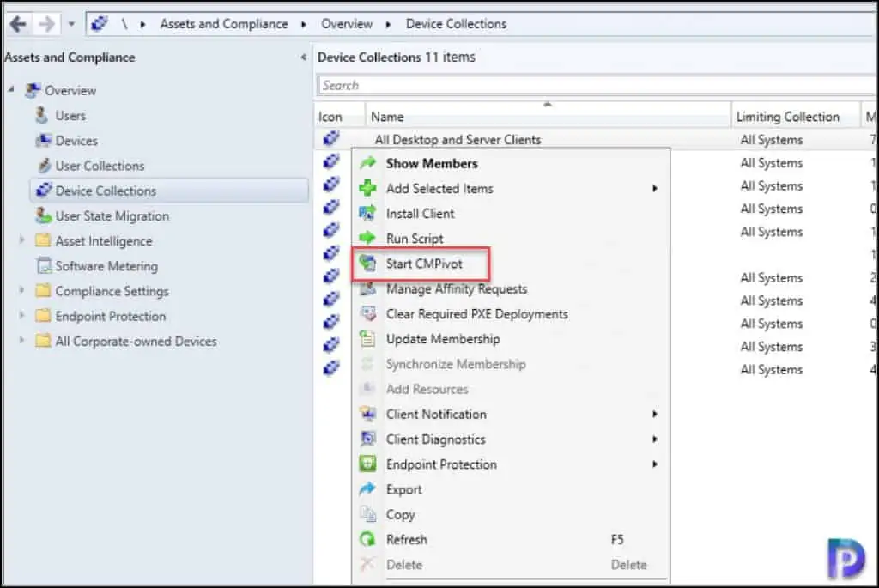This screenshot has height=588, width=879.
Task: Click the Client Diagnostics icon
Action: point(367,439)
